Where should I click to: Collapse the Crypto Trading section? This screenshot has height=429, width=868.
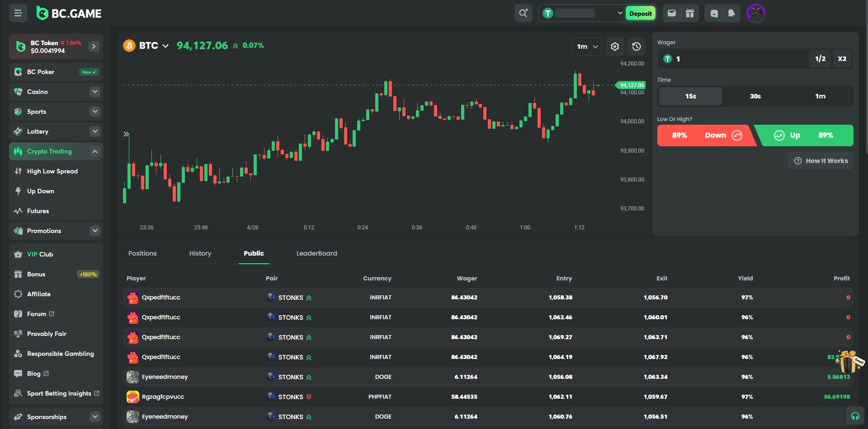95,151
